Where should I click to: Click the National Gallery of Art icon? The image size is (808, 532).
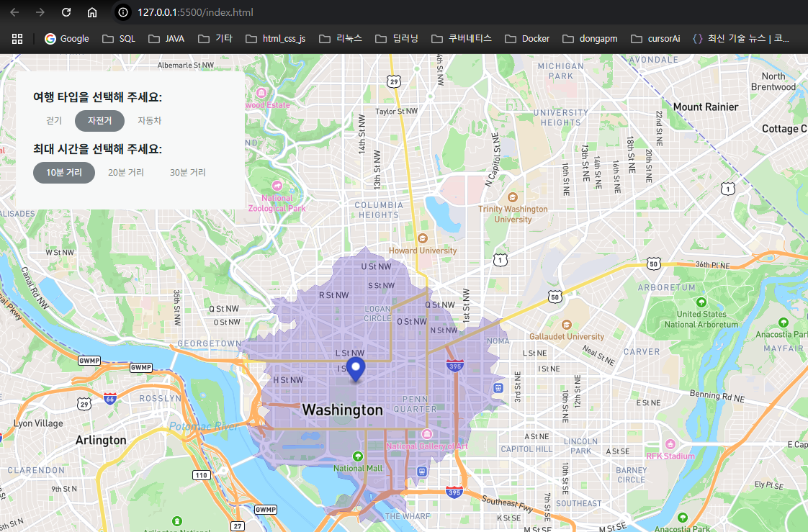pyautogui.click(x=426, y=433)
